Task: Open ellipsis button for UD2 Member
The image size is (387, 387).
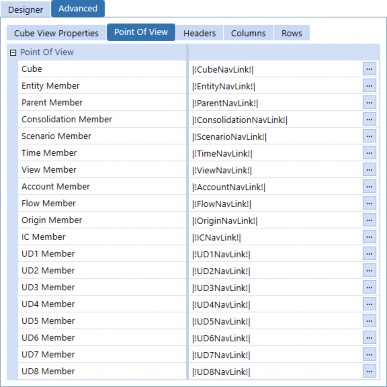Action: pyautogui.click(x=369, y=270)
